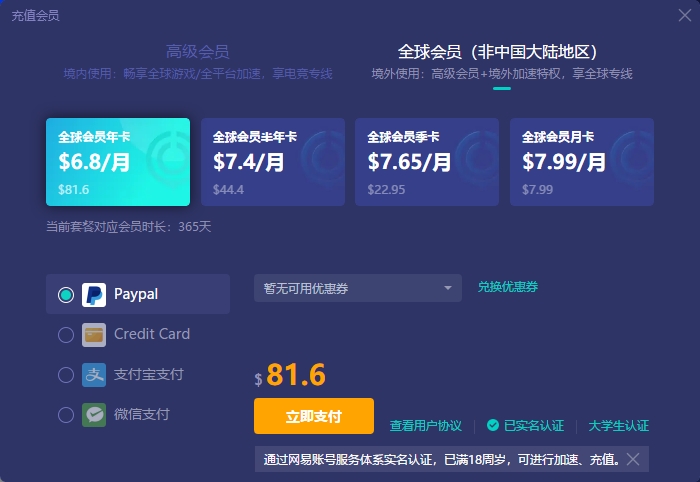Select the 支付宝支付 radio button
This screenshot has height=482, width=700.
[66, 375]
